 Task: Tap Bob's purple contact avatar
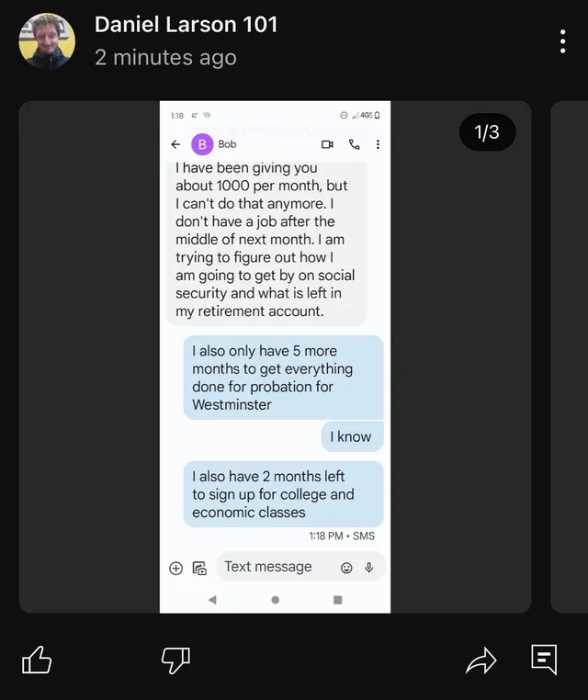coord(202,144)
